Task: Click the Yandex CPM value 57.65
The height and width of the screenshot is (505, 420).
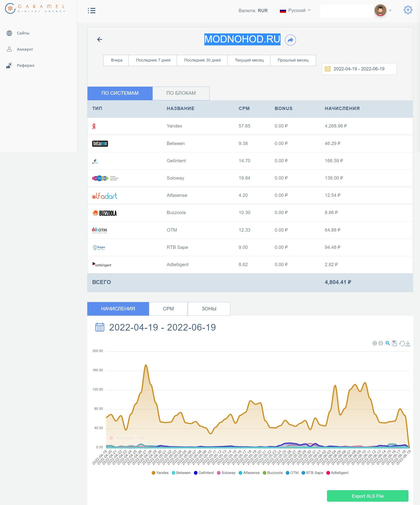Action: [244, 126]
